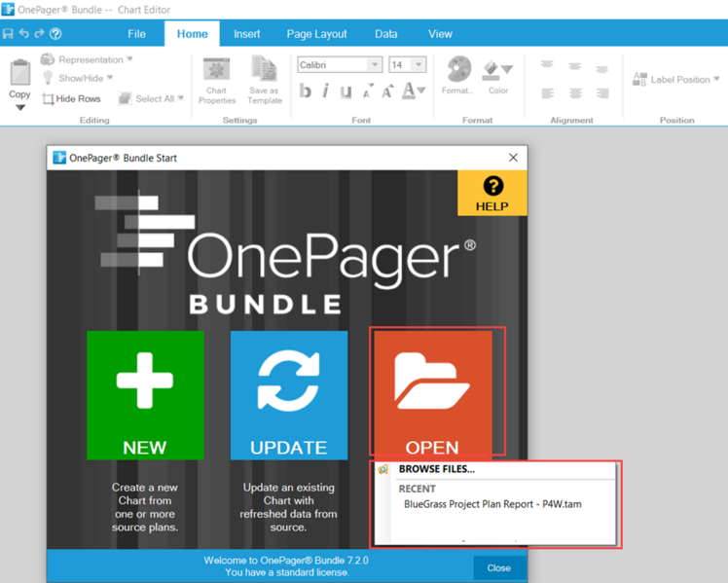
Task: Click the Undo arrow icon
Action: [24, 33]
